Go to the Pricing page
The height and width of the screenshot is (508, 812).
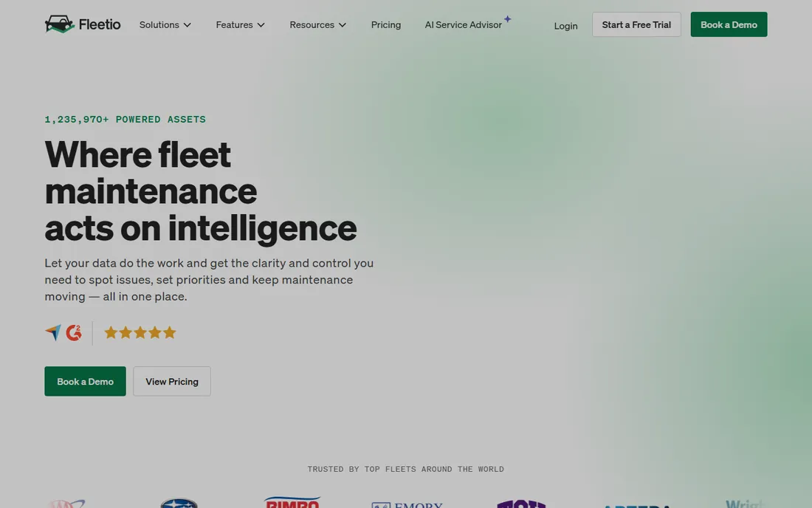click(386, 25)
